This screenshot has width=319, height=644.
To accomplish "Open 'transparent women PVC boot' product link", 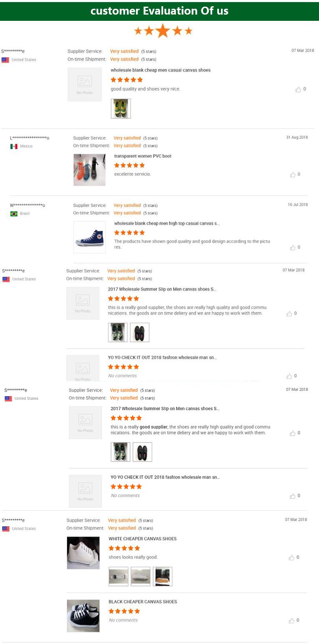I will (x=143, y=156).
